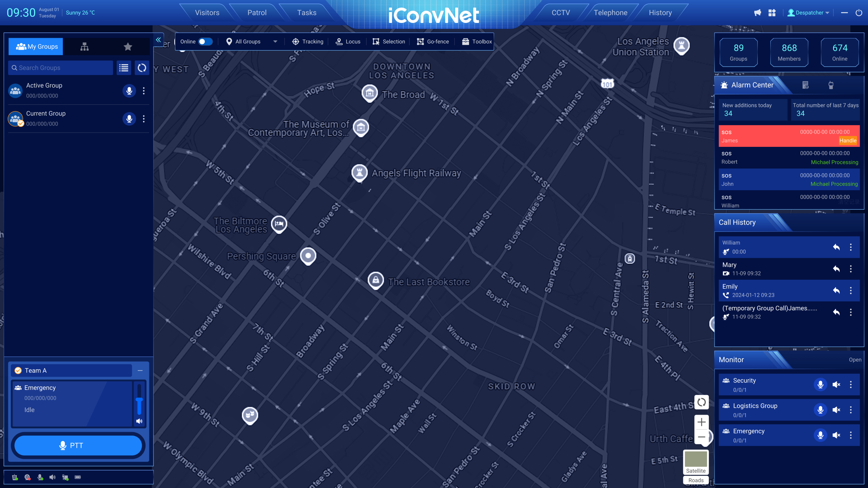Viewport: 868px width, 488px height.
Task: Call back William in Call History
Action: pyautogui.click(x=836, y=247)
